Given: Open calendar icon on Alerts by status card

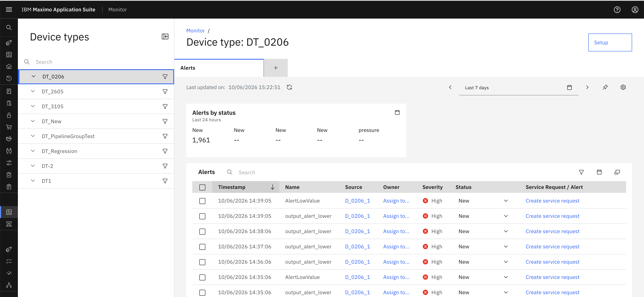Looking at the screenshot, I should [397, 112].
